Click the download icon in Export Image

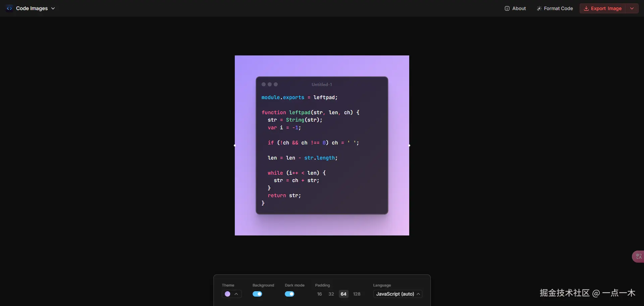coord(586,8)
